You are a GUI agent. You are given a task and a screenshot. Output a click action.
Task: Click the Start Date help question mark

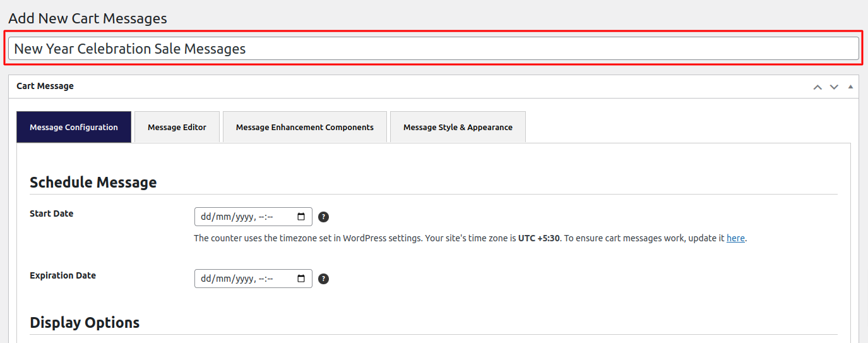click(323, 217)
